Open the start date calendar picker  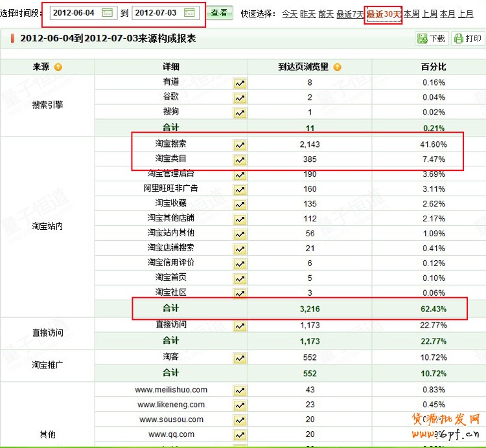click(x=108, y=13)
